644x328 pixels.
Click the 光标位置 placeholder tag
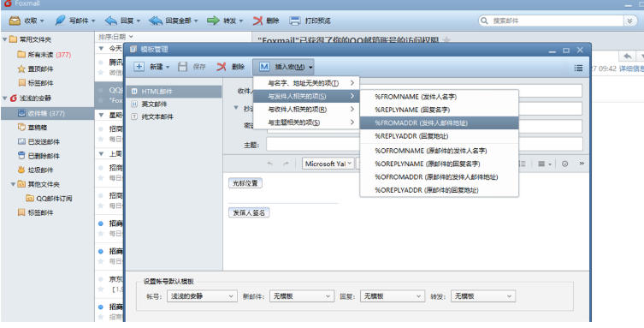pyautogui.click(x=245, y=183)
